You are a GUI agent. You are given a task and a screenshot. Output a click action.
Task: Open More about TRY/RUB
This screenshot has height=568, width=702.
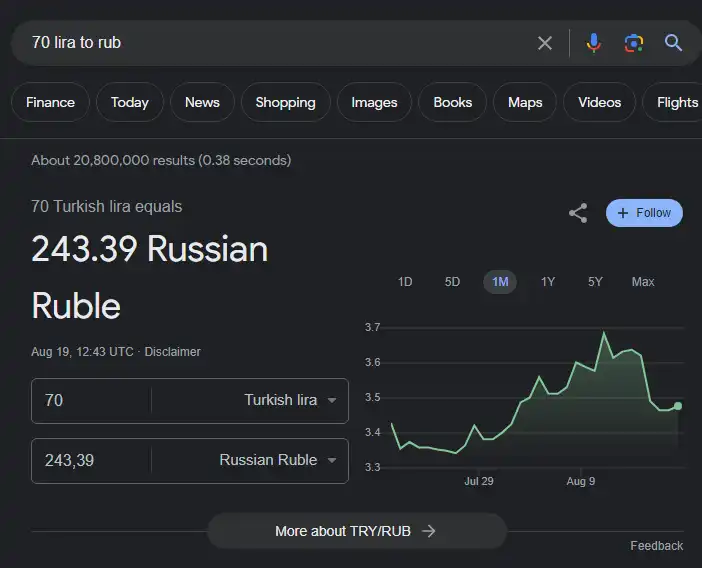[x=356, y=531]
